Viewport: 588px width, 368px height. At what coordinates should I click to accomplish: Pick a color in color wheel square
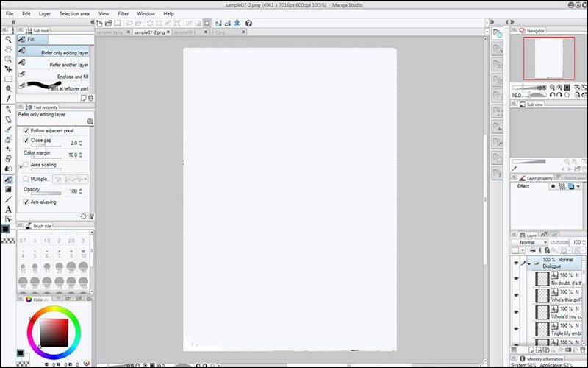pyautogui.click(x=54, y=333)
